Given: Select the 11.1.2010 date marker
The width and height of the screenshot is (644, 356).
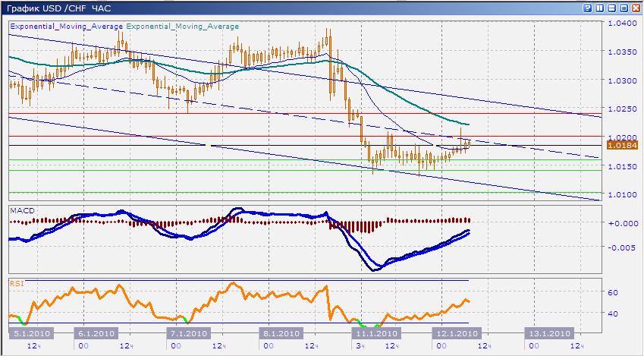Looking at the screenshot, I should click(x=376, y=333).
